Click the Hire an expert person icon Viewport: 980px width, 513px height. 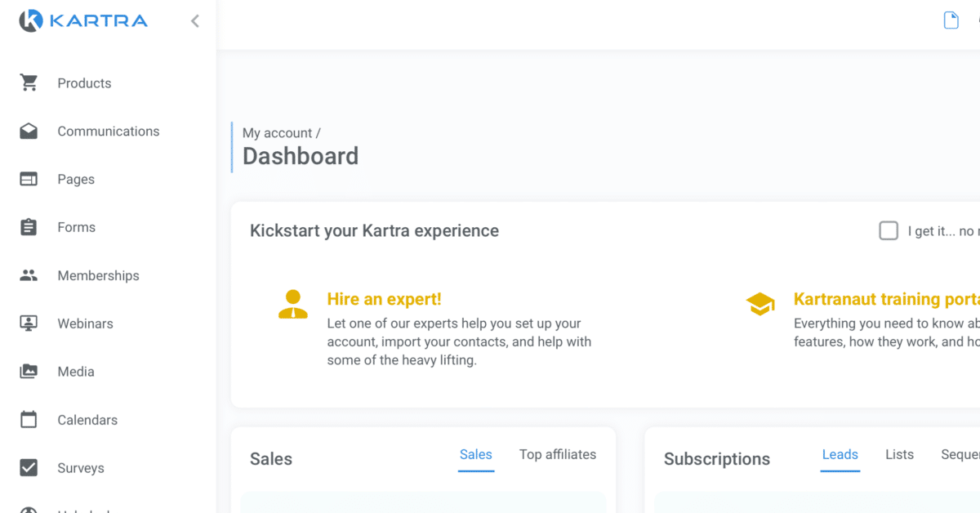(x=292, y=304)
